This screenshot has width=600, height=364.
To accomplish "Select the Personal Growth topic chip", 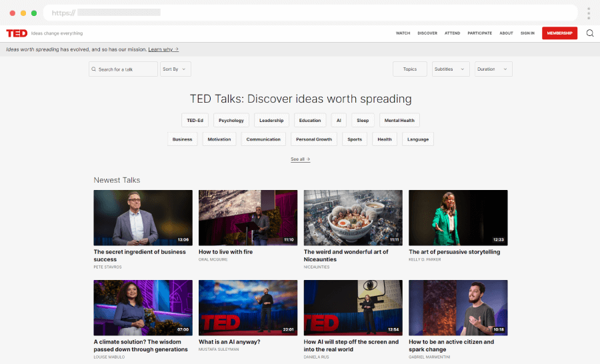I will pos(314,139).
